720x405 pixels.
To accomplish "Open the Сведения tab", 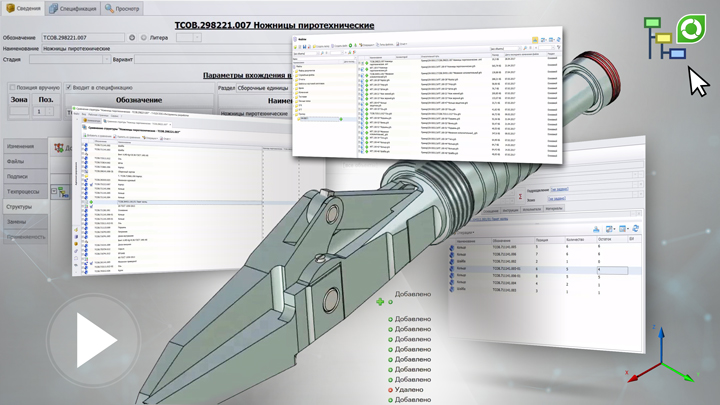I will point(23,8).
